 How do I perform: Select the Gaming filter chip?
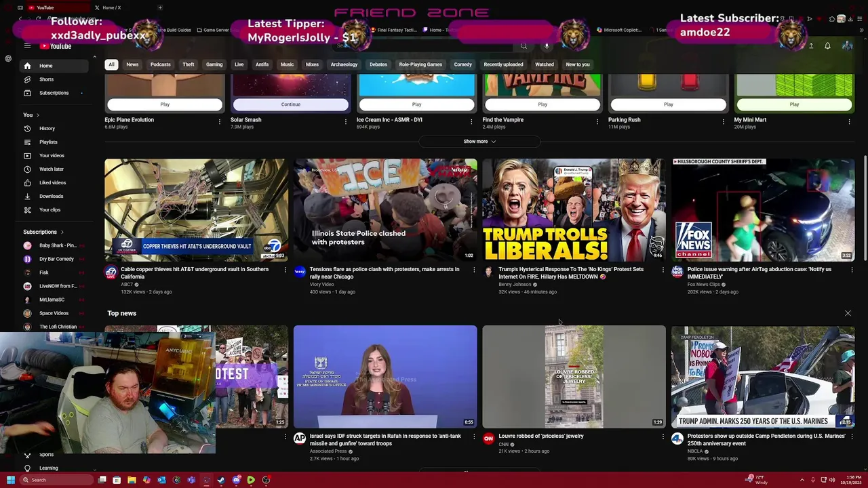tap(214, 64)
